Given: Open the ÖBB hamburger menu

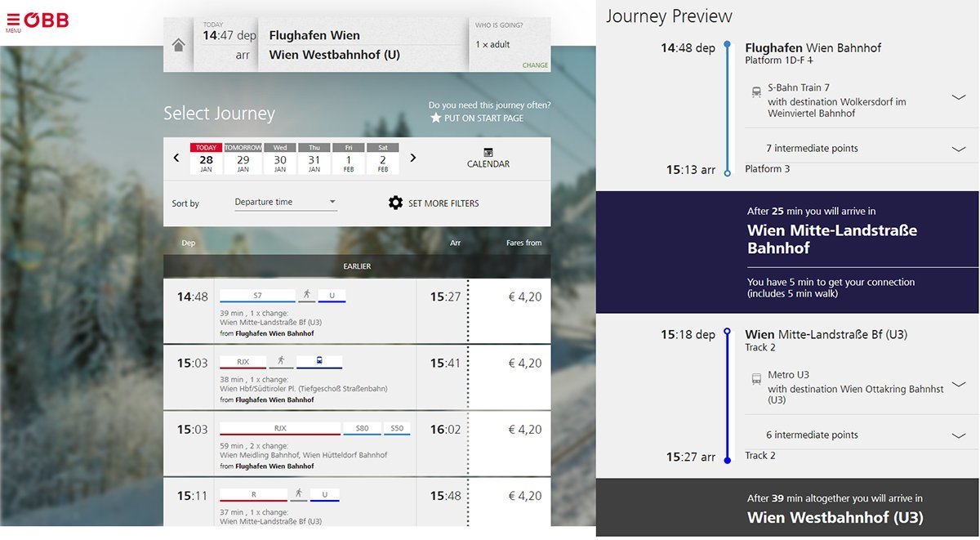Looking at the screenshot, I should pyautogui.click(x=13, y=21).
